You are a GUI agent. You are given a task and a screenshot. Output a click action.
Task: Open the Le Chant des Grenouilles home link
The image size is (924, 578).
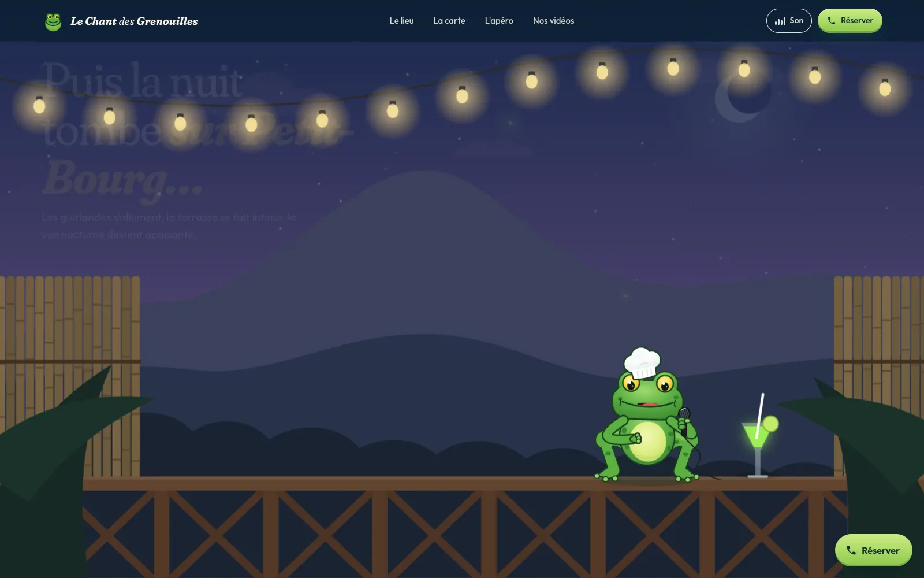tap(121, 21)
